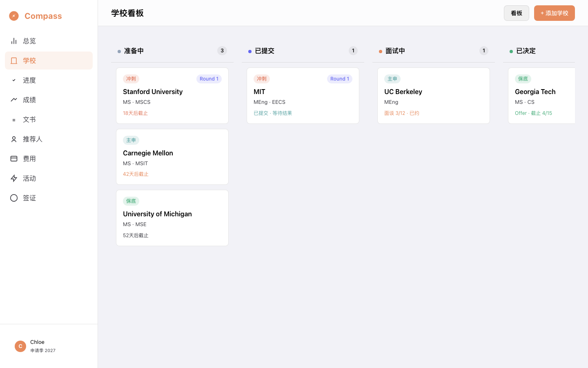Viewport: 588px width, 368px height.
Task: Click MS · CS program text
Action: [525, 102]
